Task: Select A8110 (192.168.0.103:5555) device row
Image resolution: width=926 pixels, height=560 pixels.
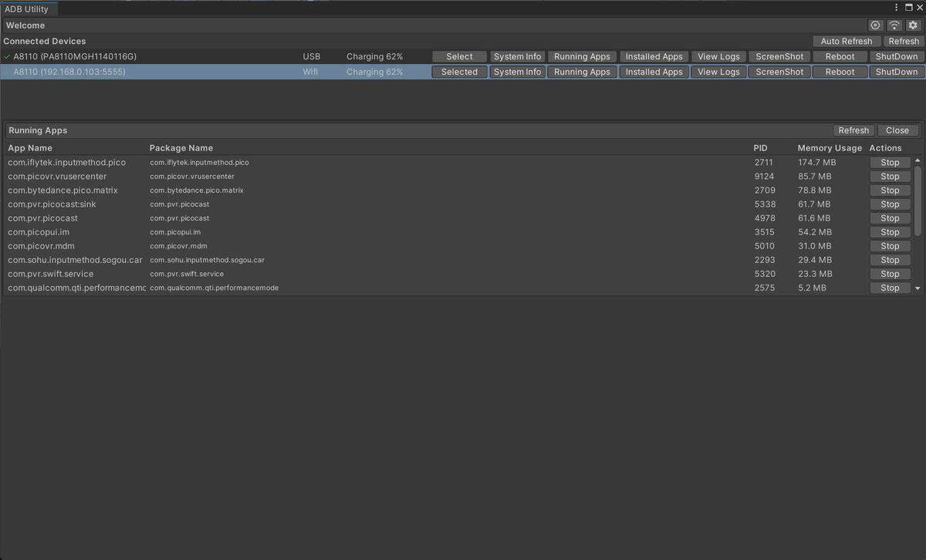Action: coord(463,72)
